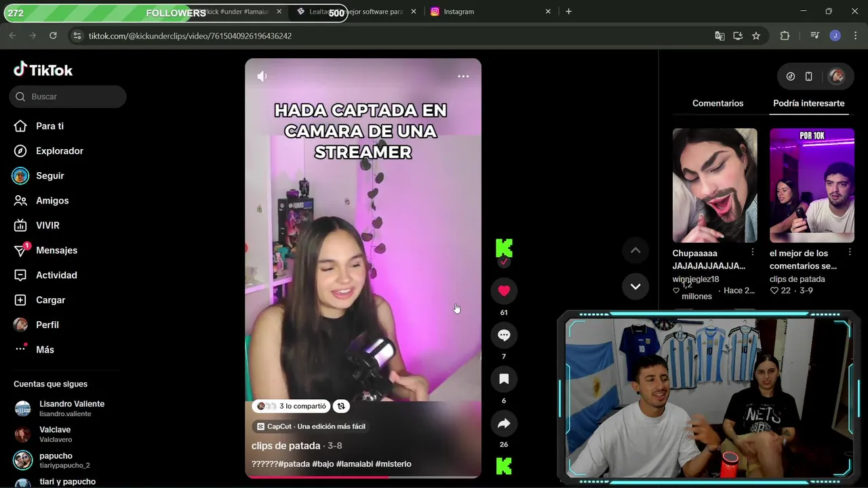Reload the page
The width and height of the screenshot is (868, 488).
pyautogui.click(x=53, y=36)
